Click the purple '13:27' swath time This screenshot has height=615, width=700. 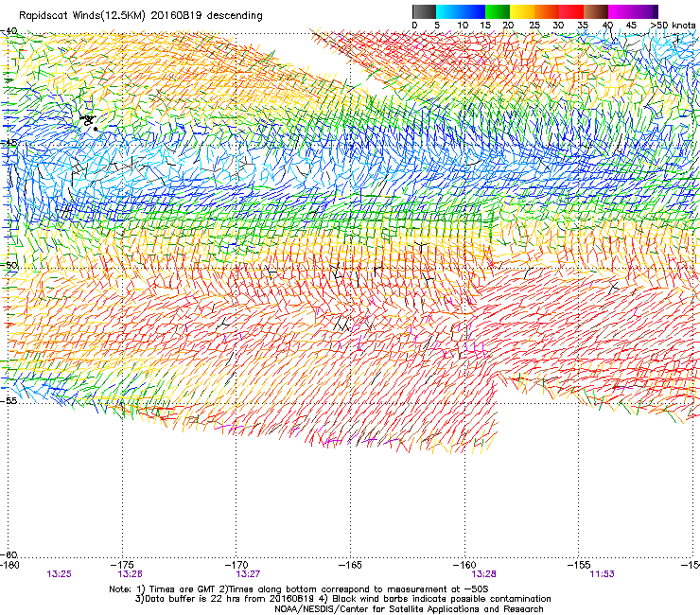click(x=248, y=574)
